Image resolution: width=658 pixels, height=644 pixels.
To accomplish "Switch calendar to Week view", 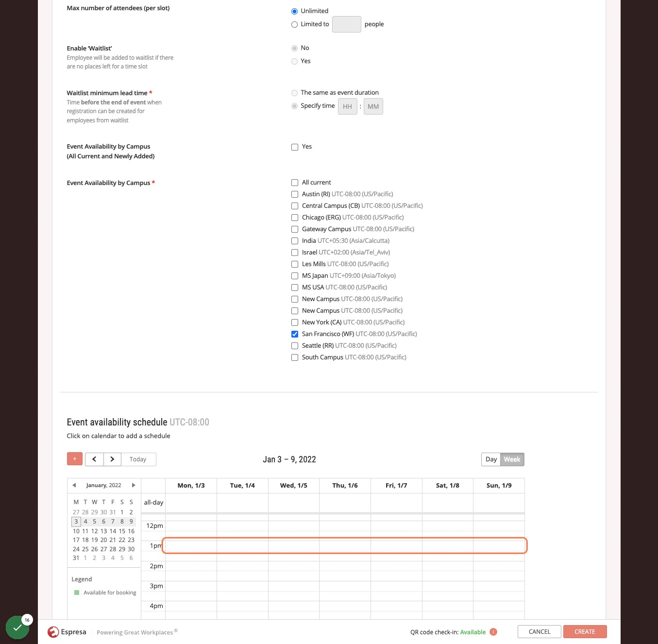I will click(512, 459).
